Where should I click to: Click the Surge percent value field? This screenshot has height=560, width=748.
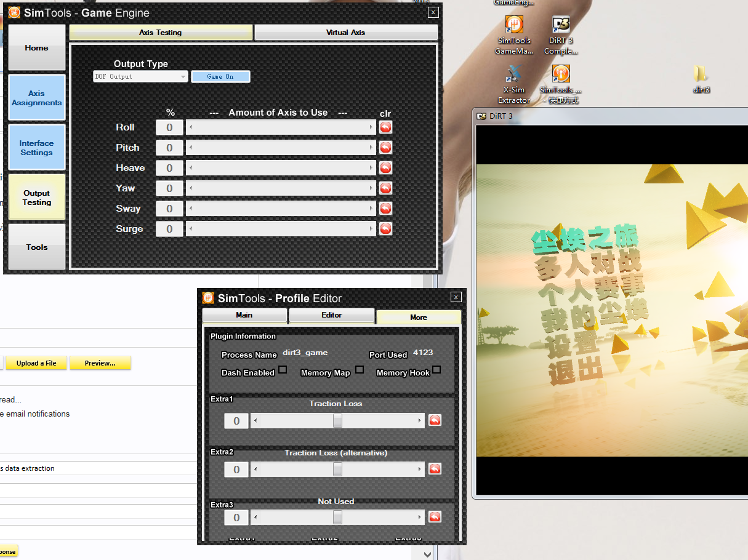pyautogui.click(x=169, y=229)
